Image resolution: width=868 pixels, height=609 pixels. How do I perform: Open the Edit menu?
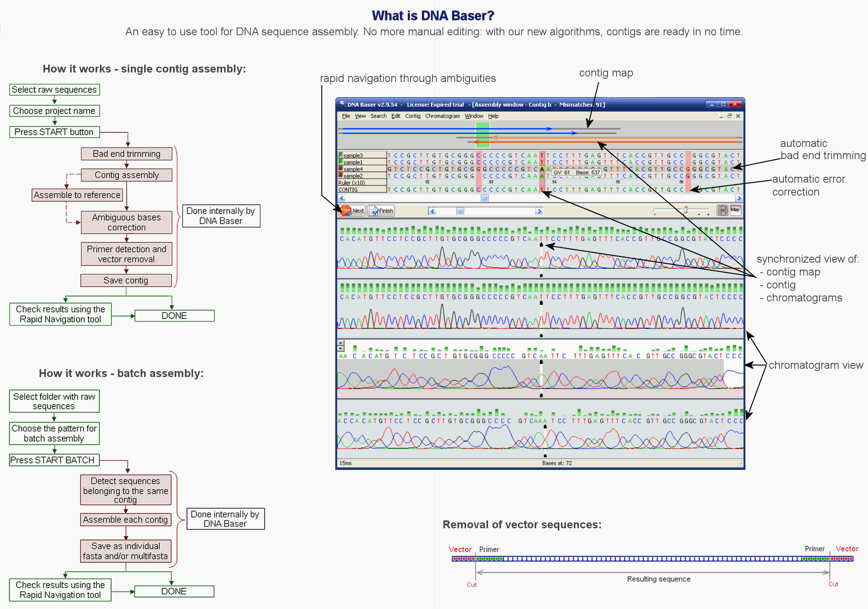pos(396,116)
